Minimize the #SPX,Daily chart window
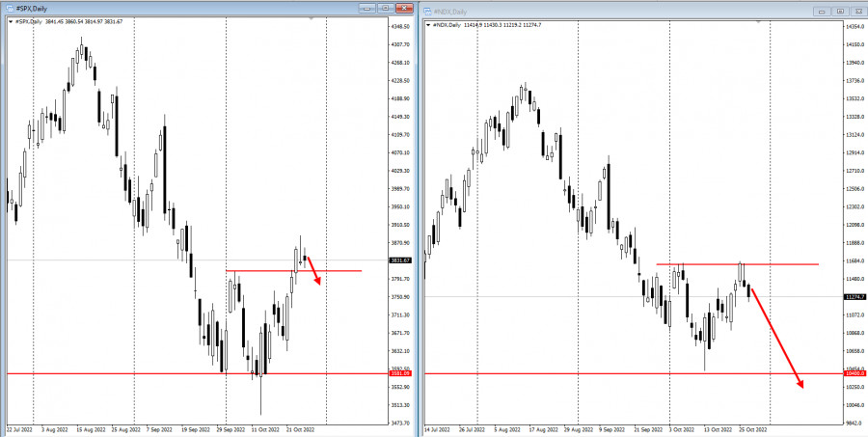 click(366, 8)
